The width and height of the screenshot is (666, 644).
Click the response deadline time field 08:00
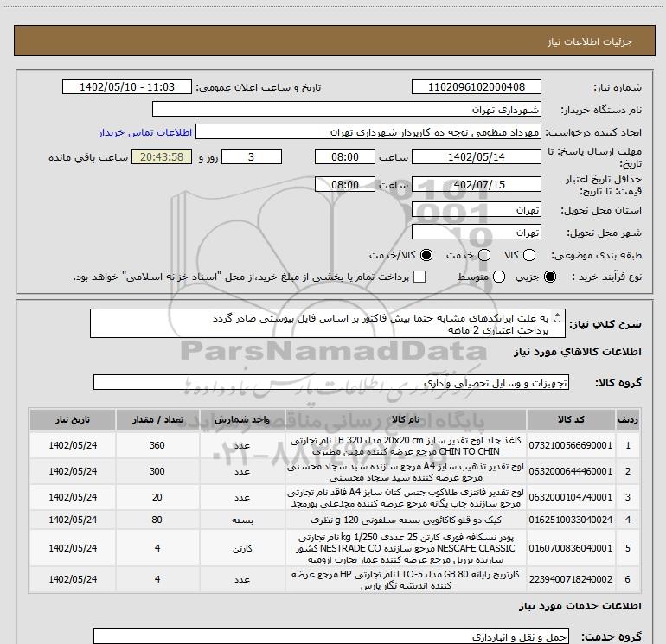pyautogui.click(x=345, y=156)
